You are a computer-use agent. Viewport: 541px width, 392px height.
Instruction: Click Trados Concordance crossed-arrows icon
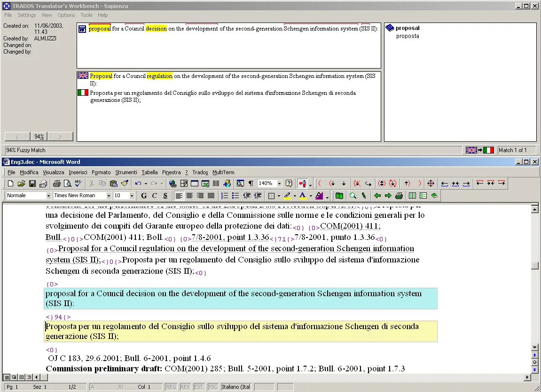pos(431,184)
